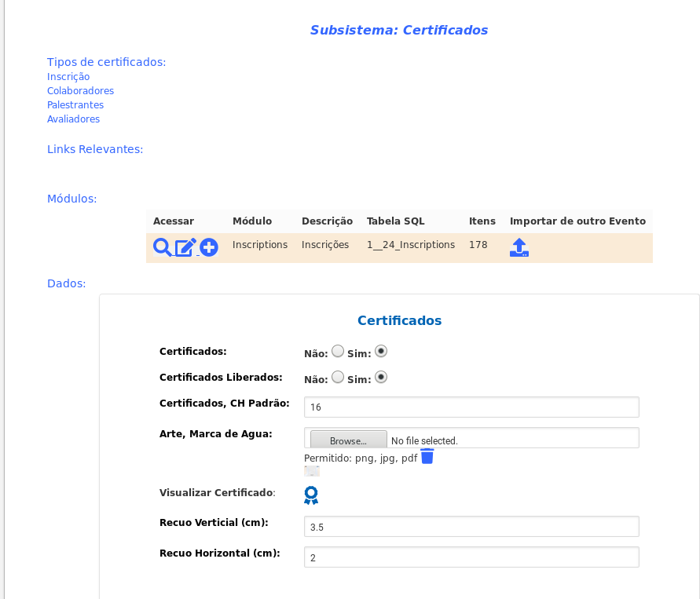700x599 pixels.
Task: Click the 'Importar de outro Evento' column header
Action: [577, 221]
